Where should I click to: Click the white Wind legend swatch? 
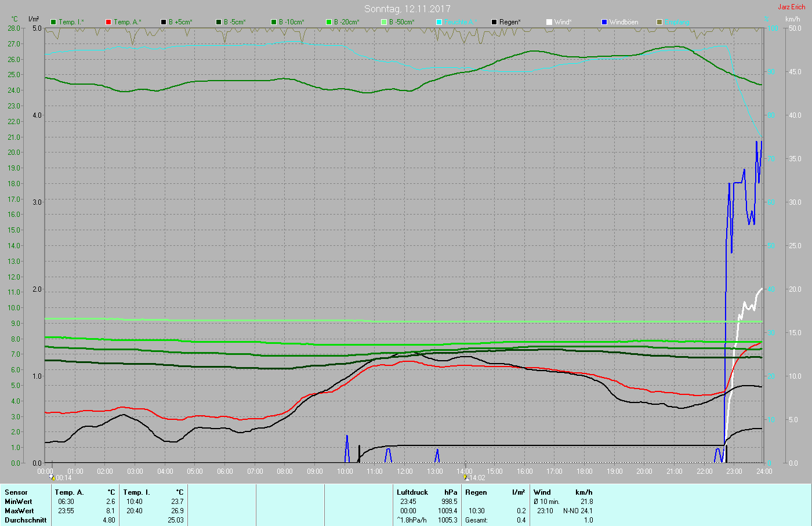coord(549,22)
